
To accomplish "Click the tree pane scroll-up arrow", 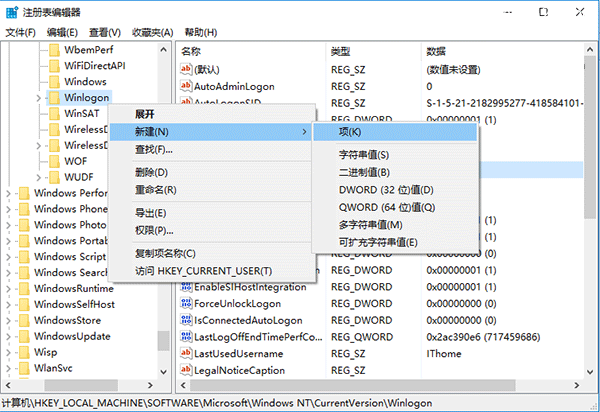I will [163, 50].
